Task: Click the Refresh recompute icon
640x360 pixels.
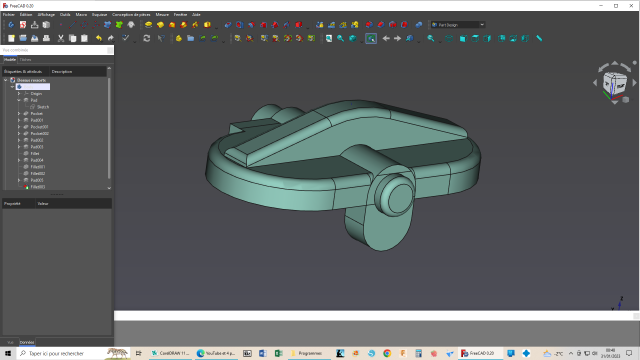Action: coord(147,38)
